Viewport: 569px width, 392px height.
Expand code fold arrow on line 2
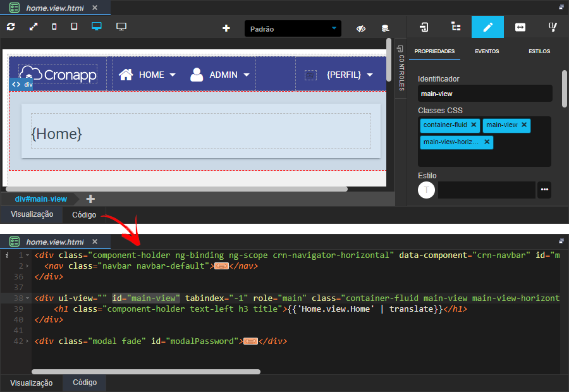[27, 266]
